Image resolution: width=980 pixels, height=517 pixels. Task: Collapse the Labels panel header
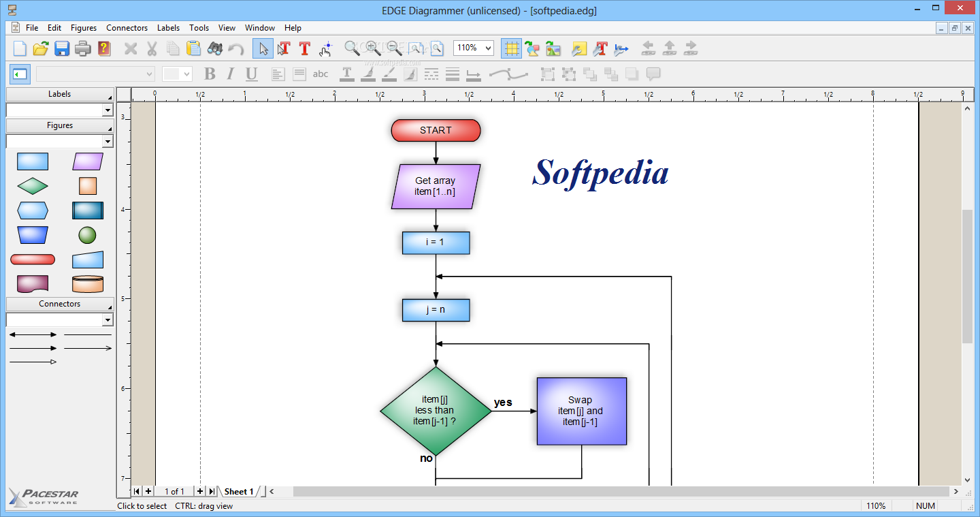pos(60,94)
